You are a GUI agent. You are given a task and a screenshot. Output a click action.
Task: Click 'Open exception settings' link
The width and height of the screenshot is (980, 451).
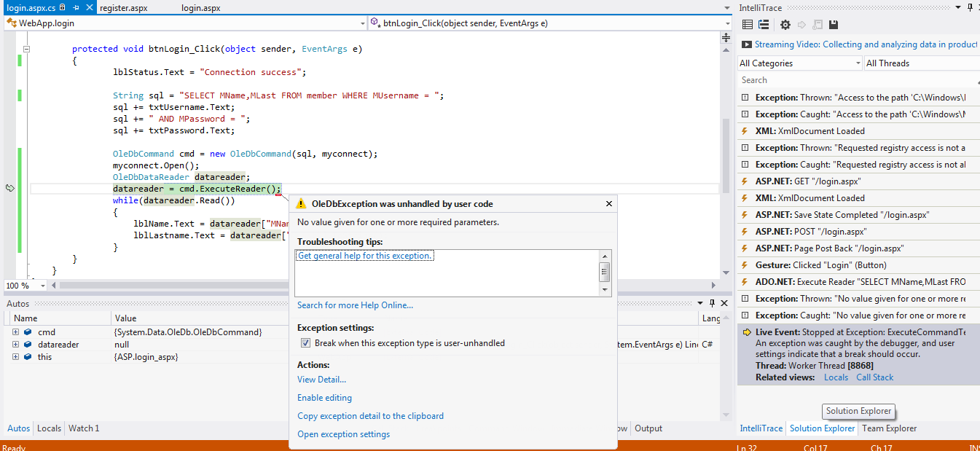click(343, 434)
